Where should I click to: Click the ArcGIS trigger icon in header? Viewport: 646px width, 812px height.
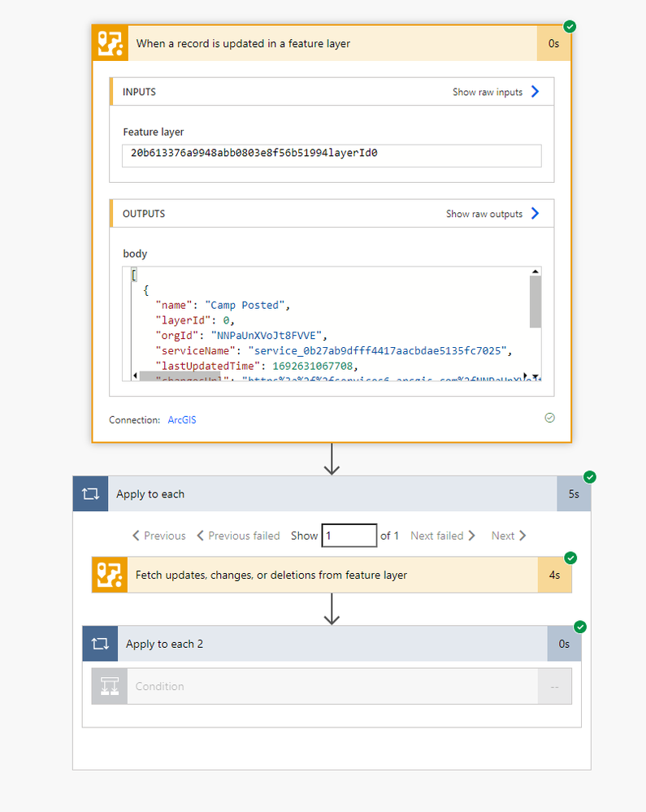[x=110, y=43]
